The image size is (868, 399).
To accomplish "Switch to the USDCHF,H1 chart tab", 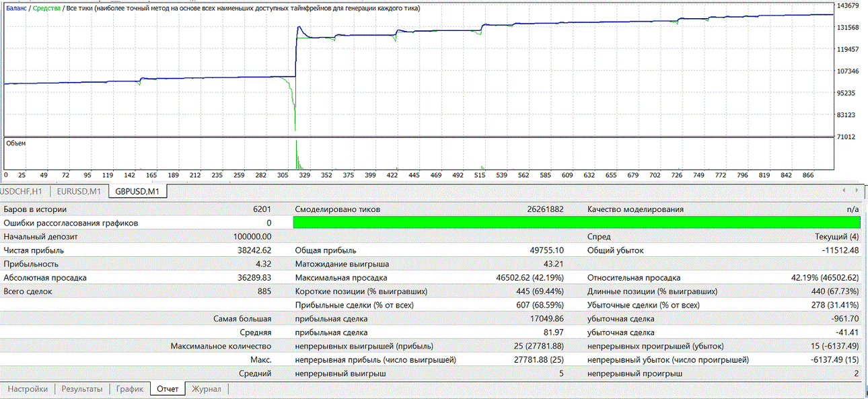I will pyautogui.click(x=23, y=192).
